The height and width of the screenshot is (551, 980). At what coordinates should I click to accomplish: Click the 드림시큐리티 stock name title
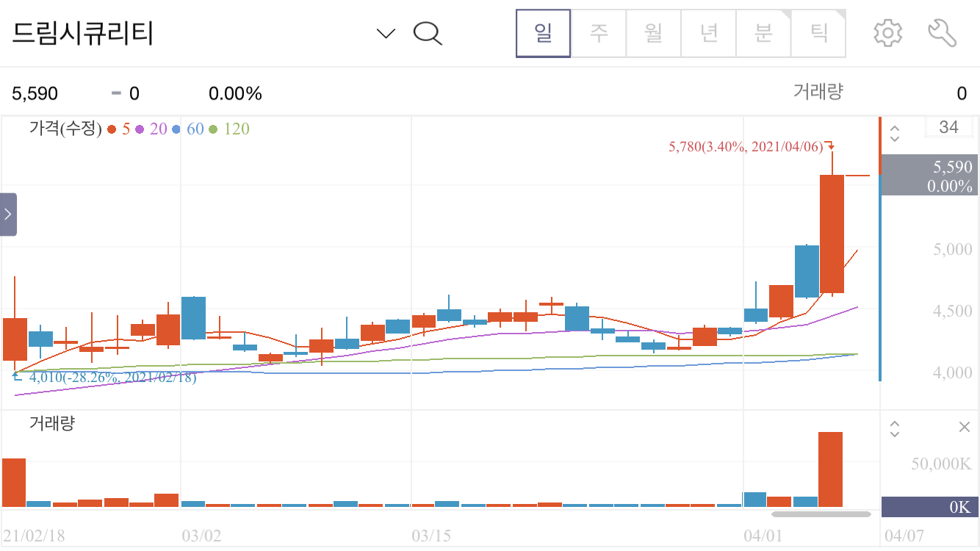[x=83, y=33]
